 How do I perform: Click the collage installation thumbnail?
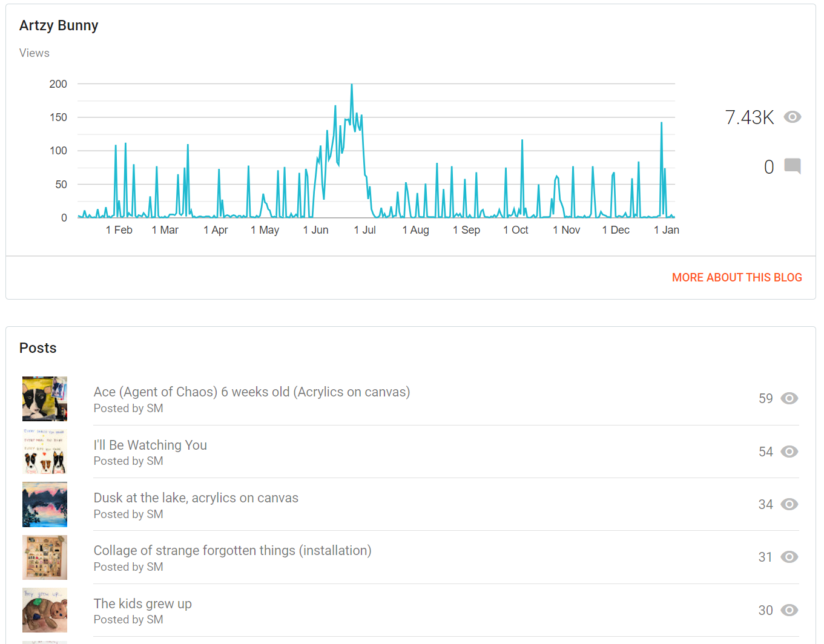(45, 557)
